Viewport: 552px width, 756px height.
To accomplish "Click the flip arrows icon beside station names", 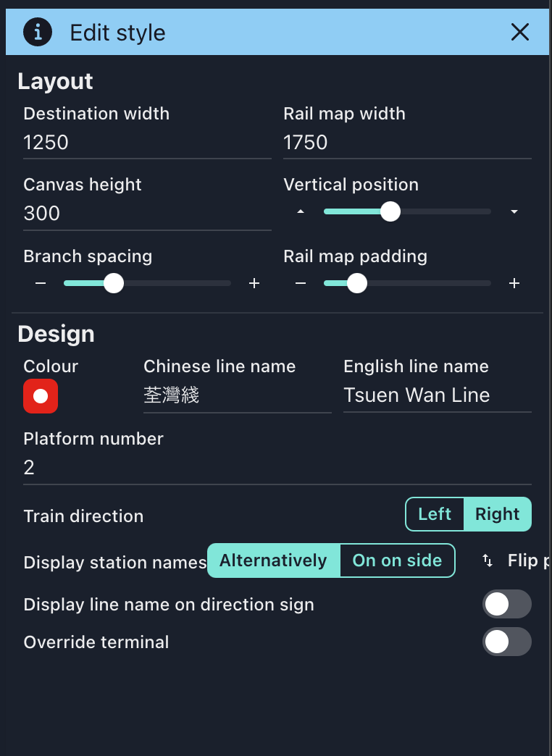I will pyautogui.click(x=487, y=560).
